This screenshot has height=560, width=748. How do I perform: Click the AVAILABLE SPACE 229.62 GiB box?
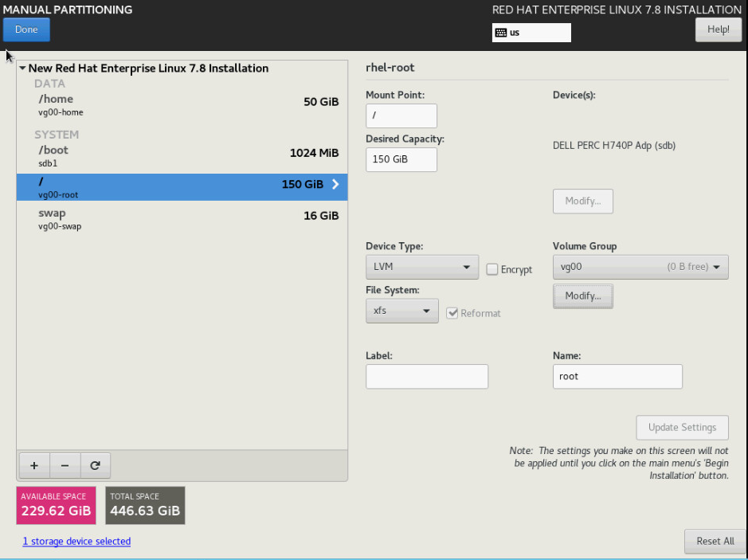pos(56,506)
